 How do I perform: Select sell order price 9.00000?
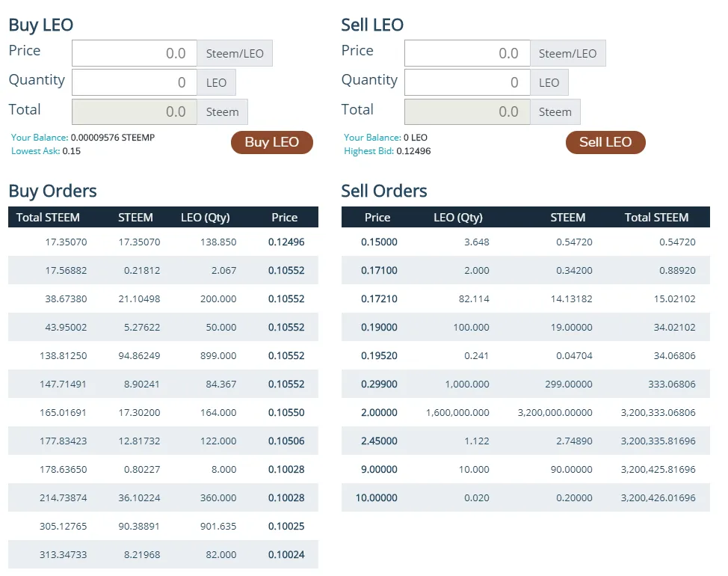click(379, 469)
